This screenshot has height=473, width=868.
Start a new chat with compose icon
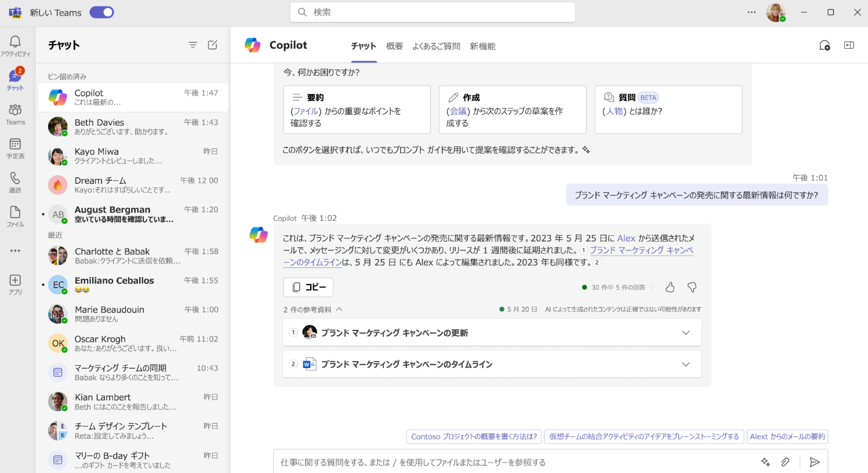pyautogui.click(x=213, y=45)
